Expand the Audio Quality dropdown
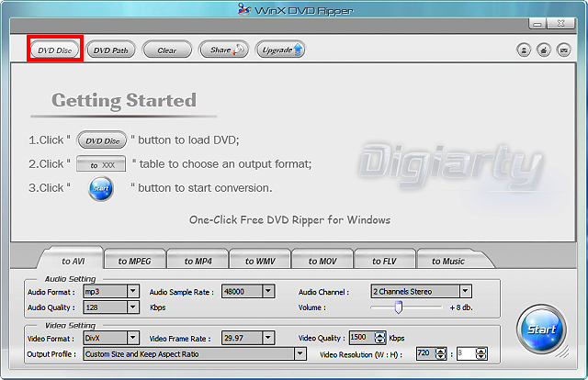The image size is (588, 380). coord(132,307)
